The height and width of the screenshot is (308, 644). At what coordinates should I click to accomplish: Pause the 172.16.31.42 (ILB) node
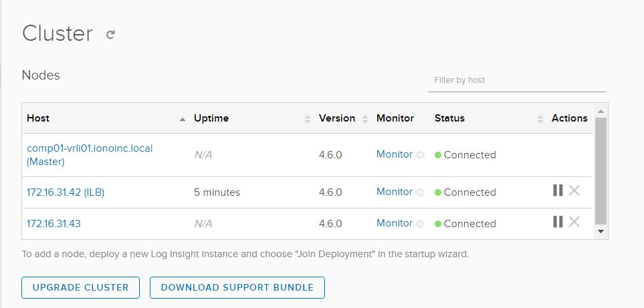558,191
